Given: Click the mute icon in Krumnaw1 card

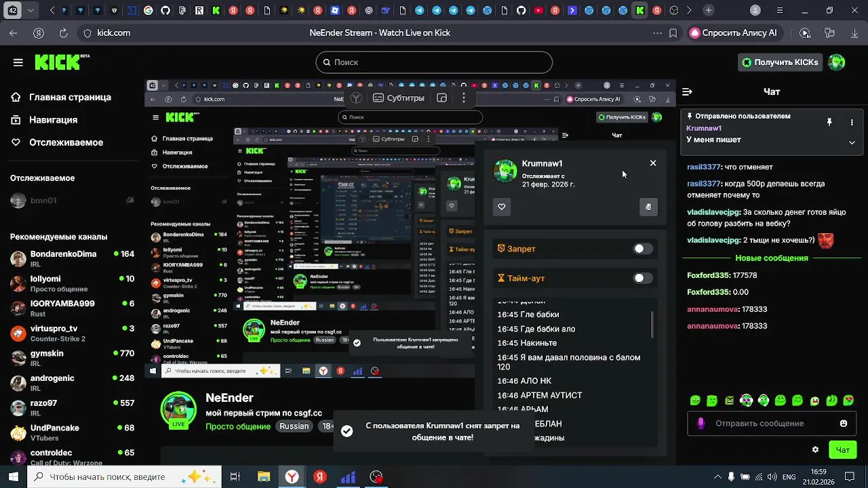Looking at the screenshot, I should point(648,207).
